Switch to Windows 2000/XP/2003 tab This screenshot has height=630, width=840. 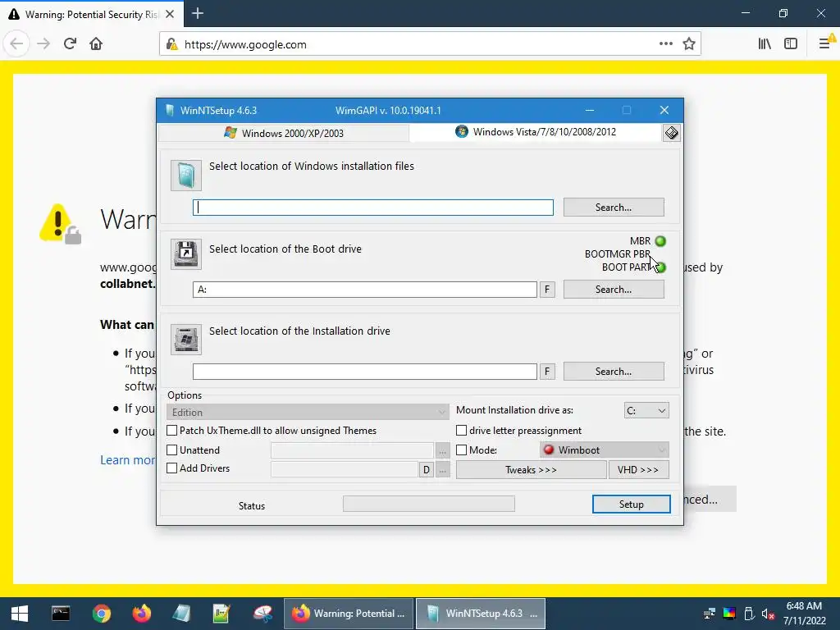pos(284,133)
